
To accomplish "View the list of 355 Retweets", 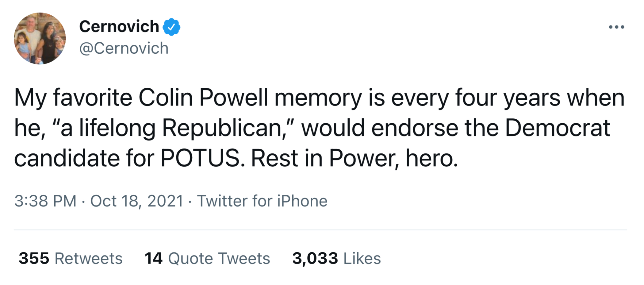I will 71,258.
